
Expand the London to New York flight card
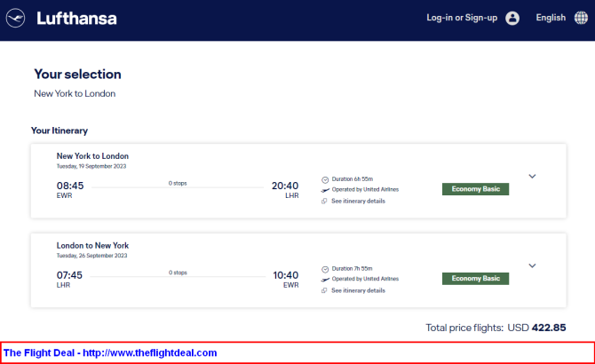(532, 265)
